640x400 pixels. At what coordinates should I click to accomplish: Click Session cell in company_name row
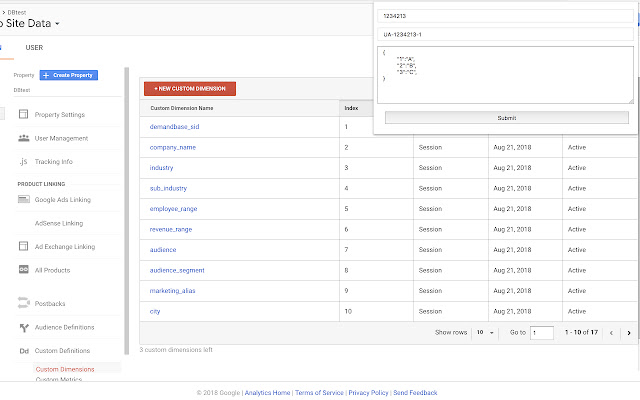(430, 147)
